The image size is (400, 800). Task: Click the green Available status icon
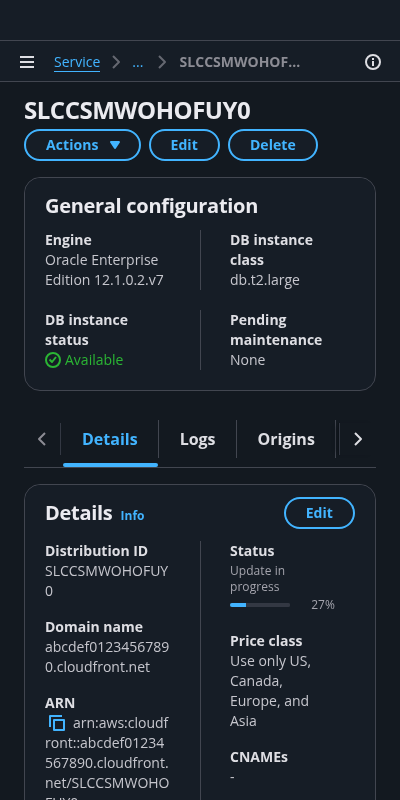53,360
